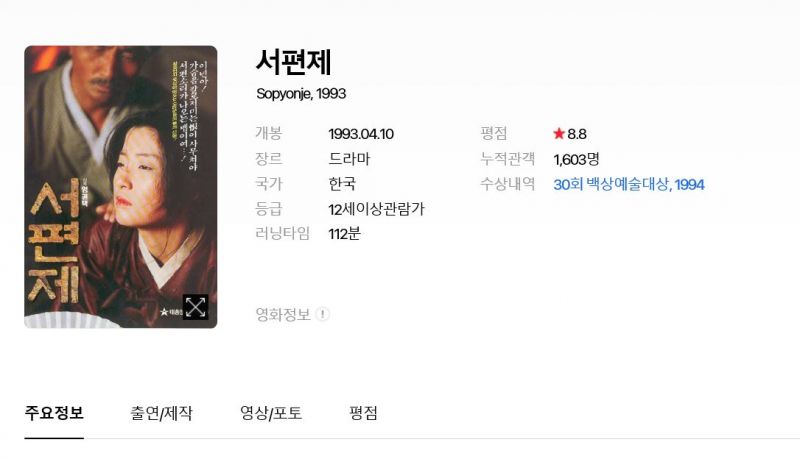Screen dimensions: 800x459
Task: Click the rating grade 12세이상관람가
Action: 377,209
